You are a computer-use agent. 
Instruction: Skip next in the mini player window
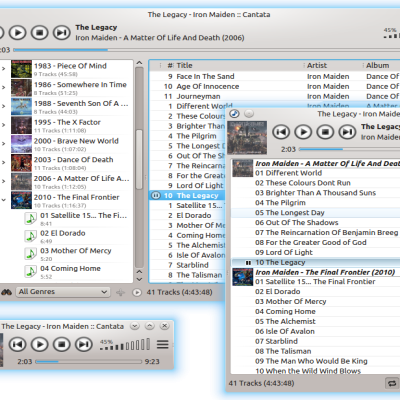point(84,344)
